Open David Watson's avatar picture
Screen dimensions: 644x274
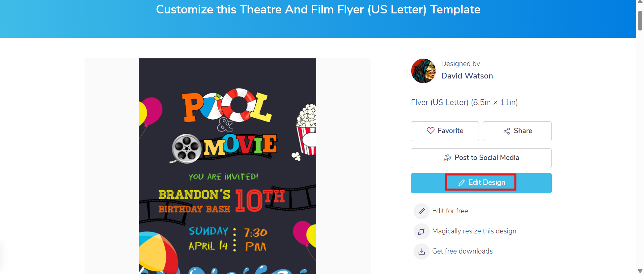[423, 71]
